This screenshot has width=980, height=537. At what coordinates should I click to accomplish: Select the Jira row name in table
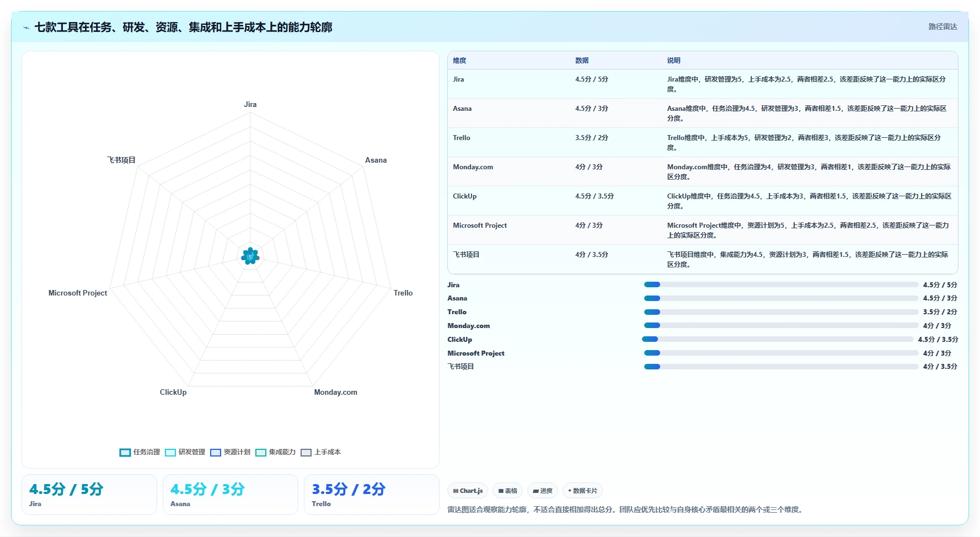pos(458,79)
